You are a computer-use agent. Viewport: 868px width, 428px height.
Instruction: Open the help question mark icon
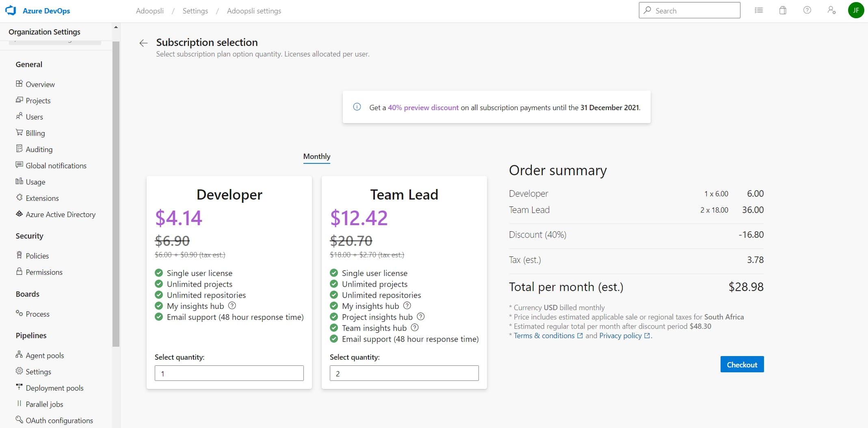tap(807, 10)
